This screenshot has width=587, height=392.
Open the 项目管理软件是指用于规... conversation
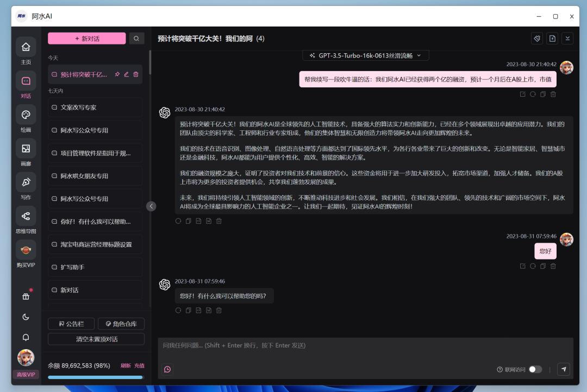click(95, 153)
